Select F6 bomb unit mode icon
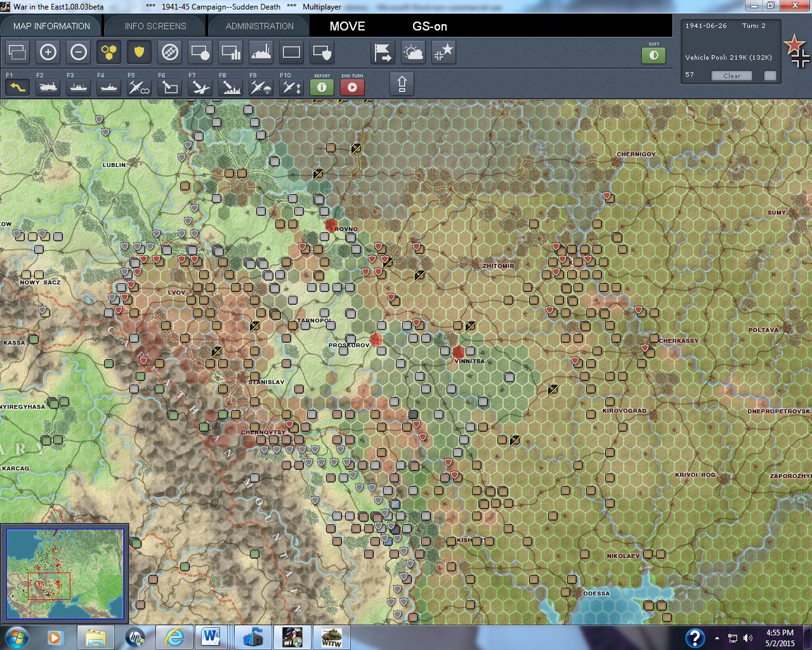This screenshot has width=812, height=650. click(x=170, y=87)
